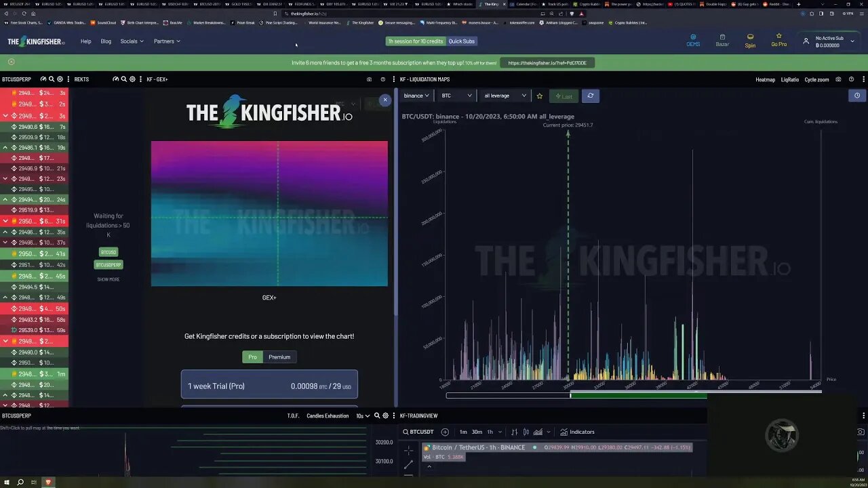This screenshot has height=488, width=868.
Task: Click help icon in Liquidation Maps header
Action: pyautogui.click(x=852, y=79)
